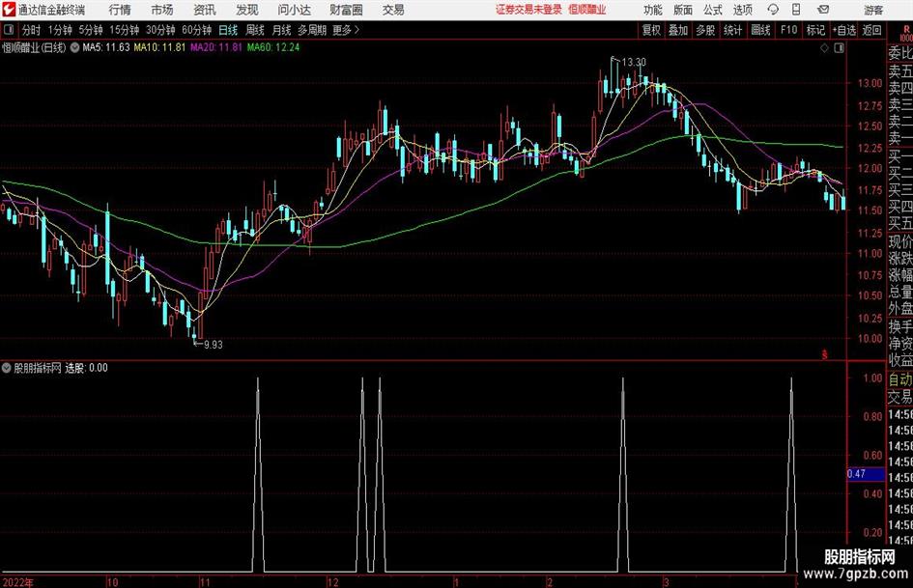The image size is (913, 588).
Task: Switch to 15分钟 chart period
Action: 124,30
